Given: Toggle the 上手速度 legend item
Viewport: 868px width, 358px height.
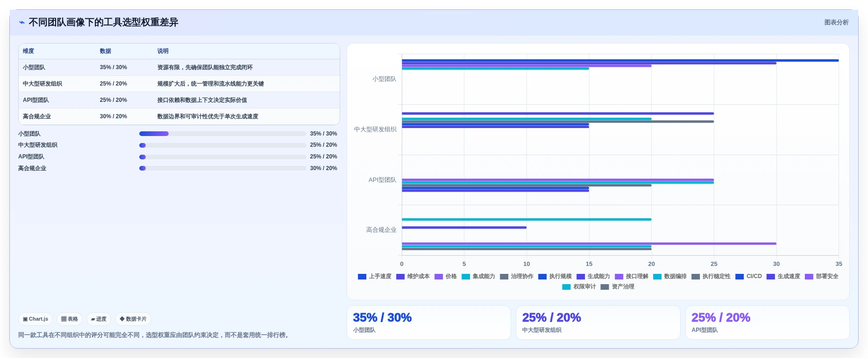Looking at the screenshot, I should [375, 276].
